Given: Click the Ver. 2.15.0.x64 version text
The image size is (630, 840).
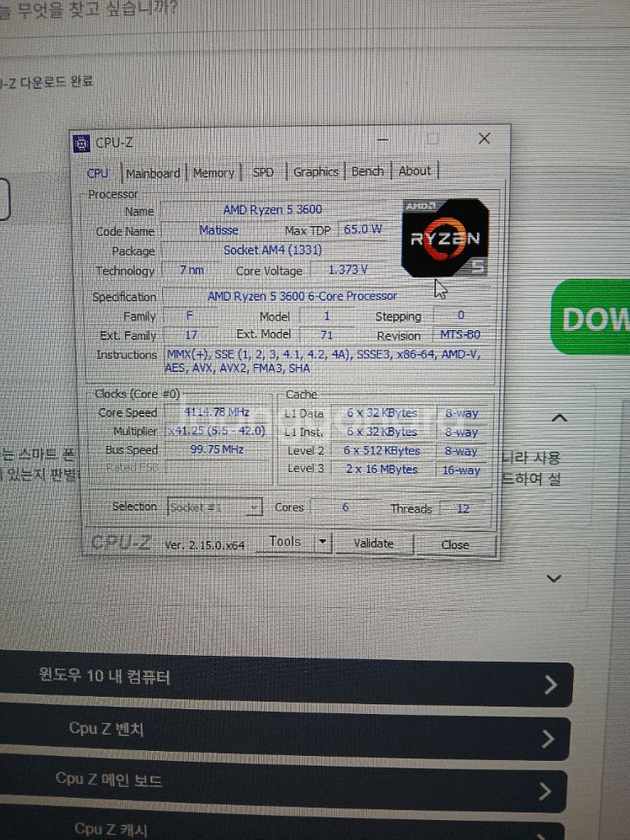Looking at the screenshot, I should [205, 545].
